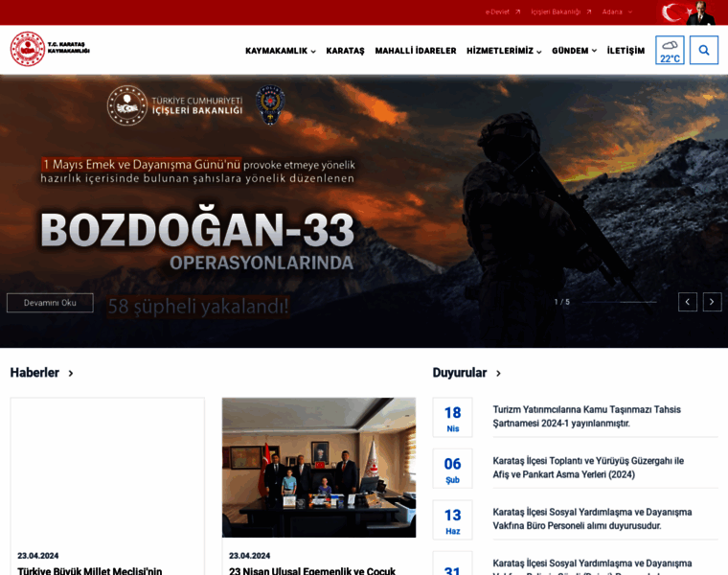
Task: Open the Duyurular section heading
Action: pyautogui.click(x=460, y=373)
